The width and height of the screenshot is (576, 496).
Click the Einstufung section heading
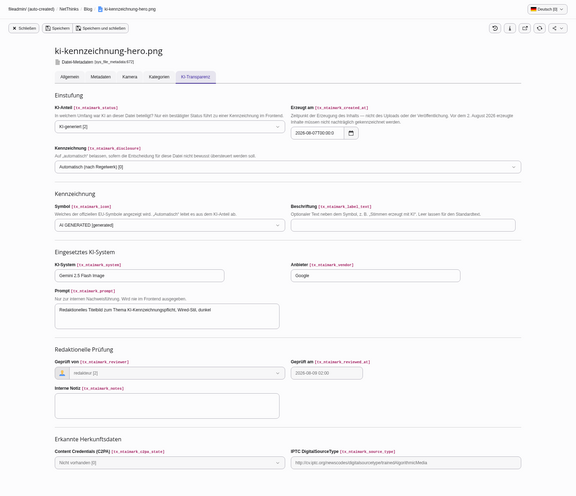(69, 96)
